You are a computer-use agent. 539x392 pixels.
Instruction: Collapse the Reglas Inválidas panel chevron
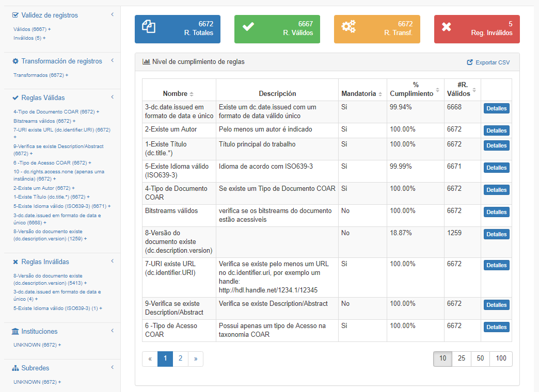tap(112, 261)
